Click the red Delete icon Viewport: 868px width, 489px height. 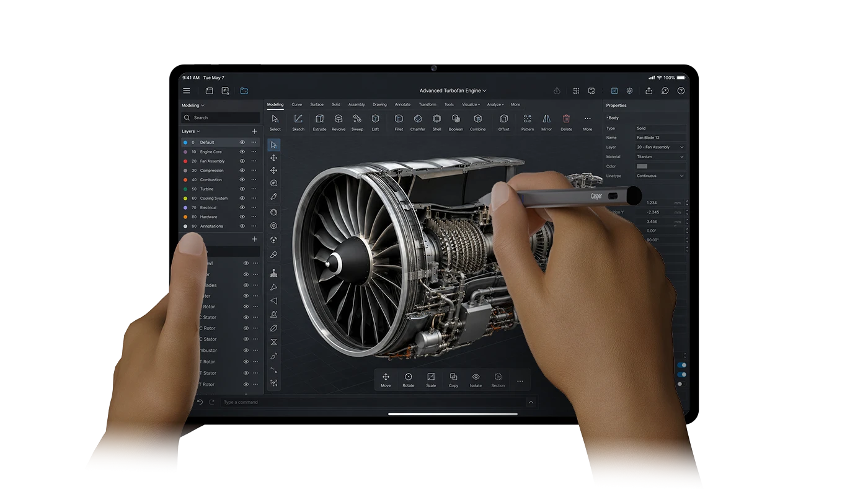(566, 119)
